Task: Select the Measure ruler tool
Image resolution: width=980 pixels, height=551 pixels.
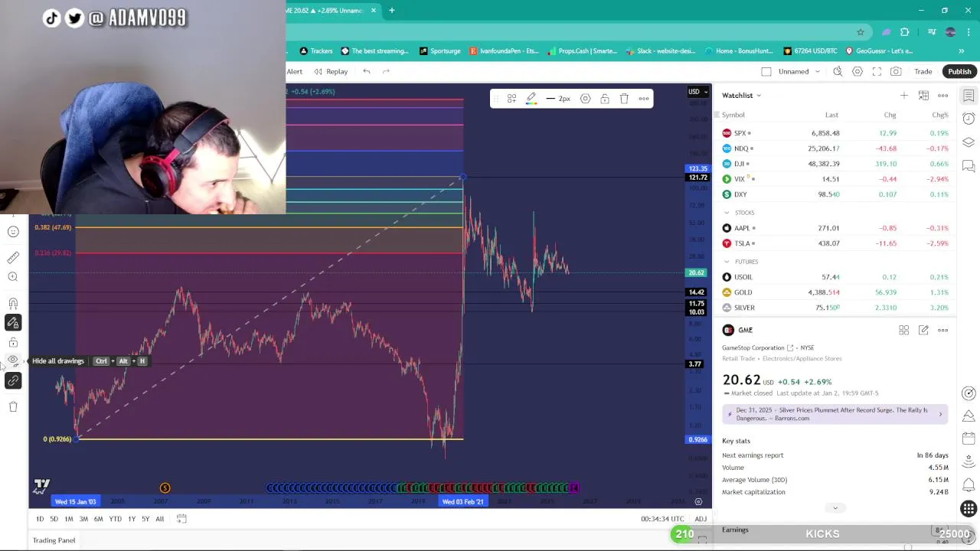Action: click(13, 258)
